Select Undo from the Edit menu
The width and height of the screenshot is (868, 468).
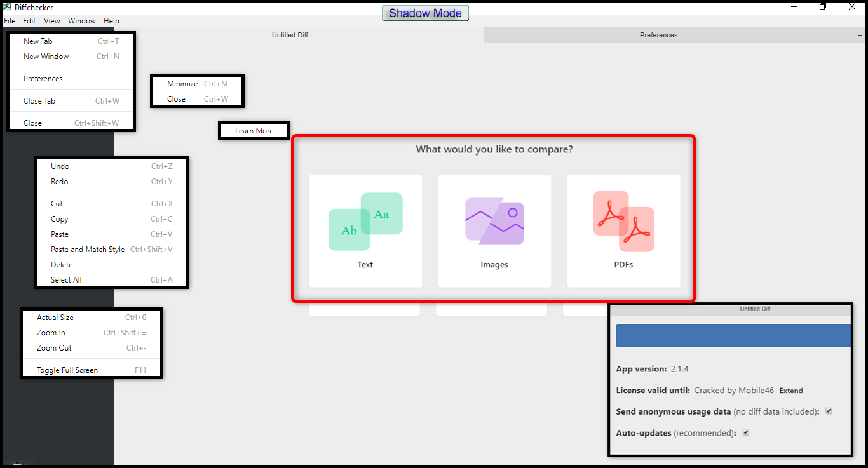[112, 166]
